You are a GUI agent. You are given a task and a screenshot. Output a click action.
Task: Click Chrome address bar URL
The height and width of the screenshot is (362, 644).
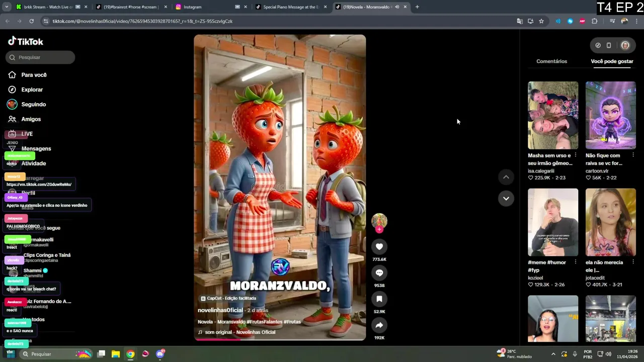click(142, 21)
